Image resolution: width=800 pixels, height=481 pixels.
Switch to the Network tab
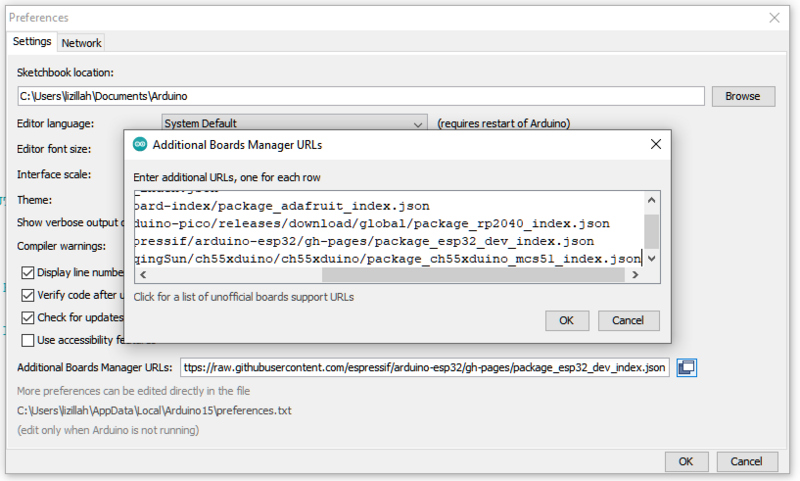[81, 43]
